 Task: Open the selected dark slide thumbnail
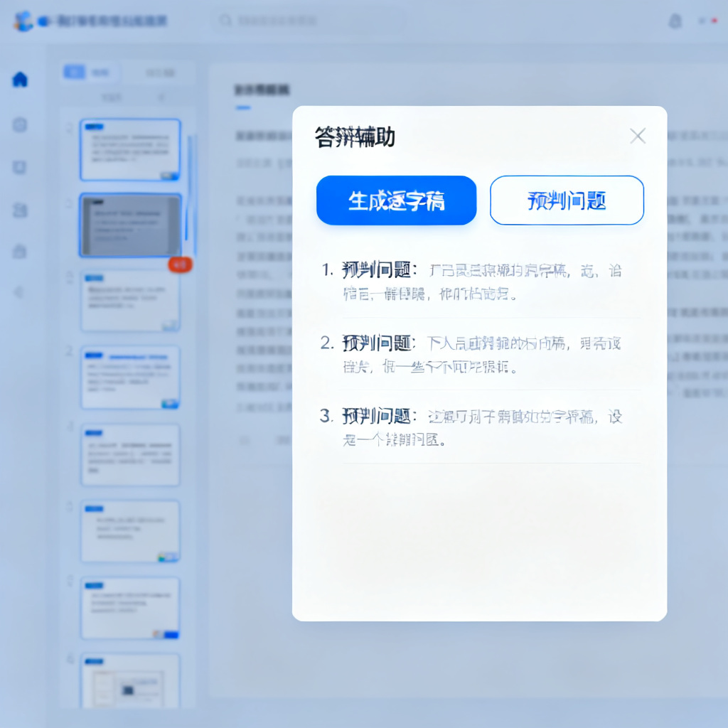(130, 225)
